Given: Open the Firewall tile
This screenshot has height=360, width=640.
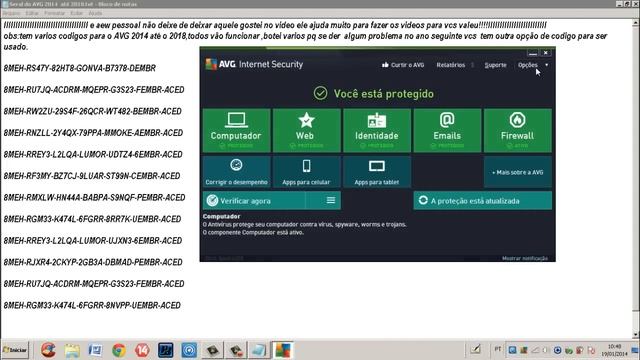Looking at the screenshot, I should (518, 130).
